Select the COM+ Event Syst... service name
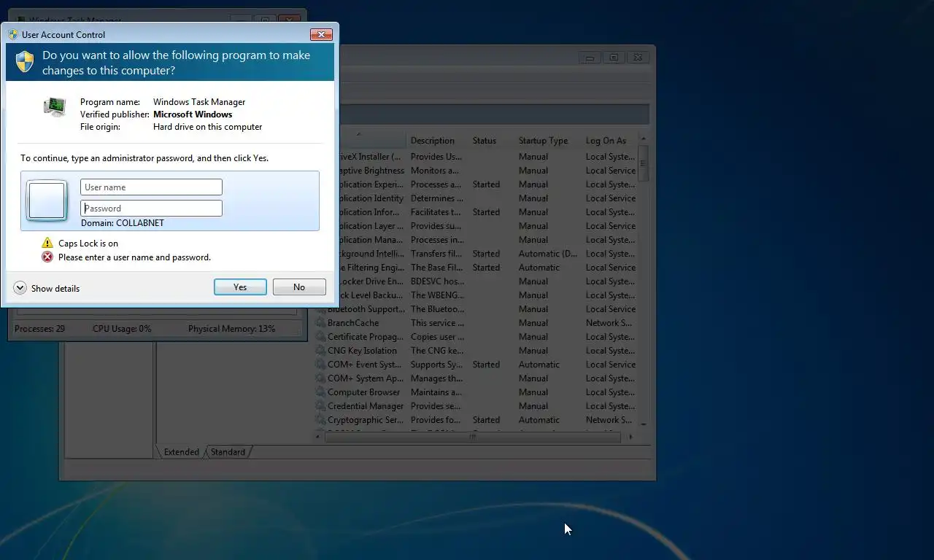934x560 pixels. point(364,365)
